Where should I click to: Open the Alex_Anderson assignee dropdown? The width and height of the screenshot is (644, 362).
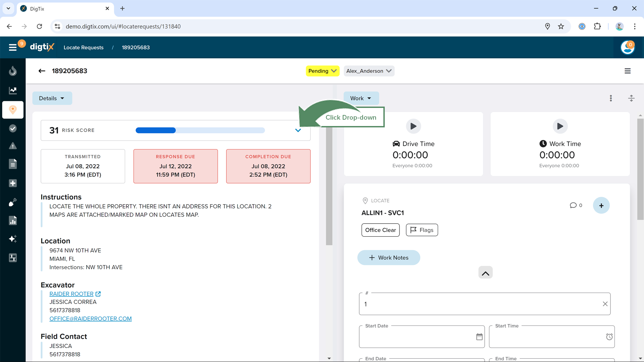point(369,71)
